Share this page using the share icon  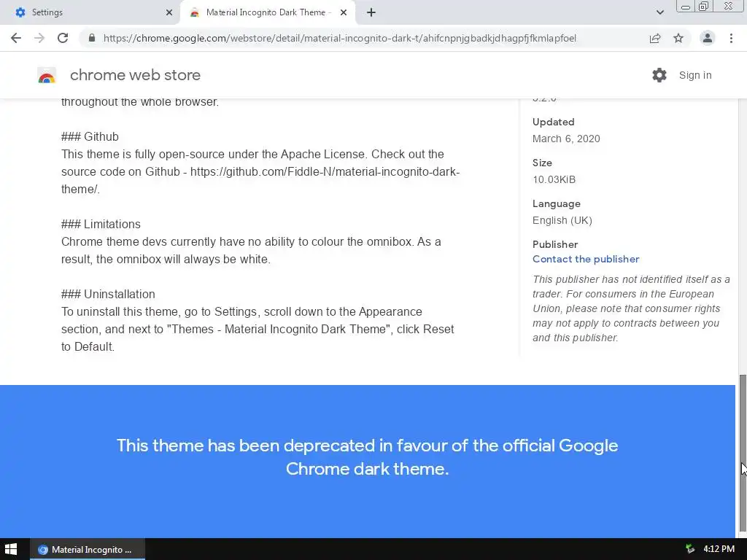click(655, 38)
